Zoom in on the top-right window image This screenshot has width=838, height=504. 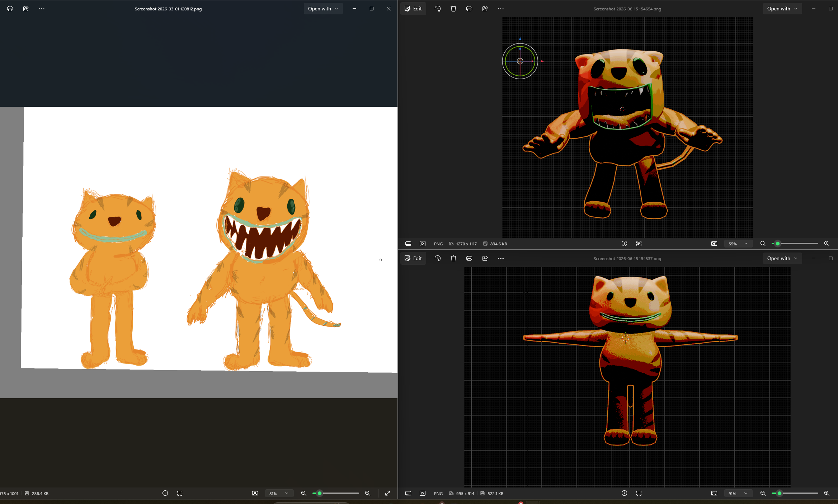[827, 244]
